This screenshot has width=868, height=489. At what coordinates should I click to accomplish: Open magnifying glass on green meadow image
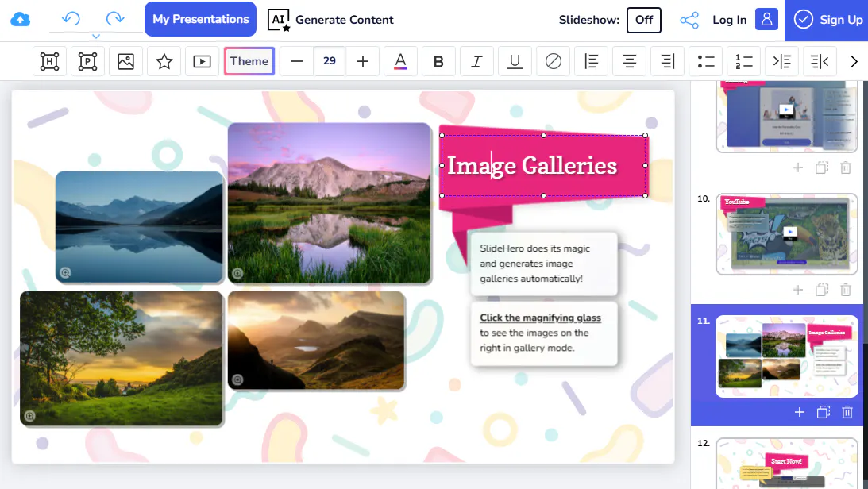click(30, 416)
